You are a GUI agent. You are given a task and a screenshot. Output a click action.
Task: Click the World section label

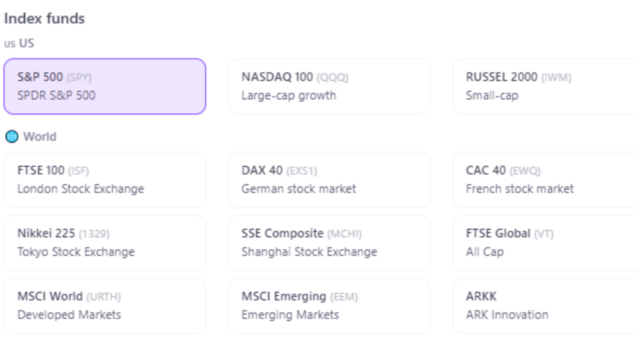pos(40,137)
